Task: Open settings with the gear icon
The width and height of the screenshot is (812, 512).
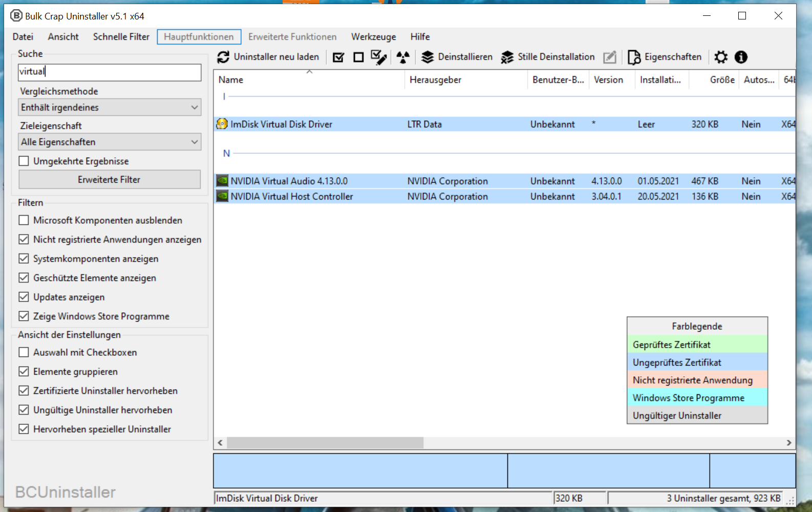Action: pyautogui.click(x=721, y=57)
